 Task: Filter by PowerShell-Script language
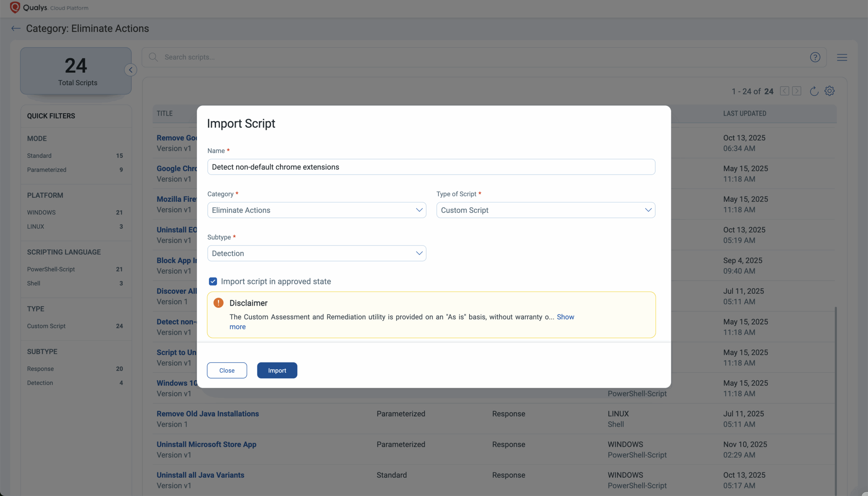pyautogui.click(x=51, y=269)
